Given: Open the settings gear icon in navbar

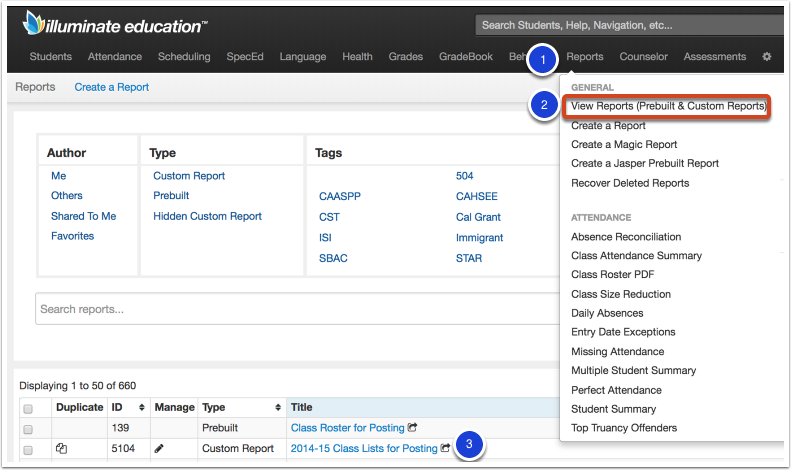Looking at the screenshot, I should [766, 56].
